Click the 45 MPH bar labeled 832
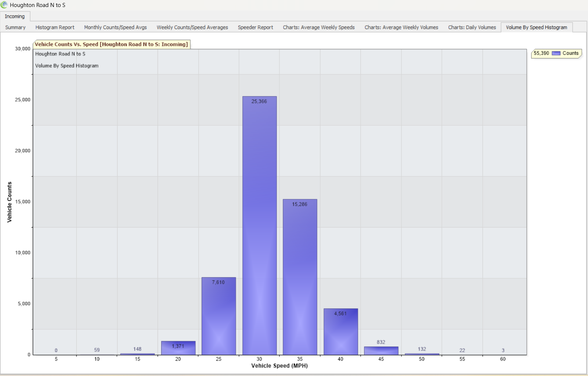The height and width of the screenshot is (376, 588). 381,351
